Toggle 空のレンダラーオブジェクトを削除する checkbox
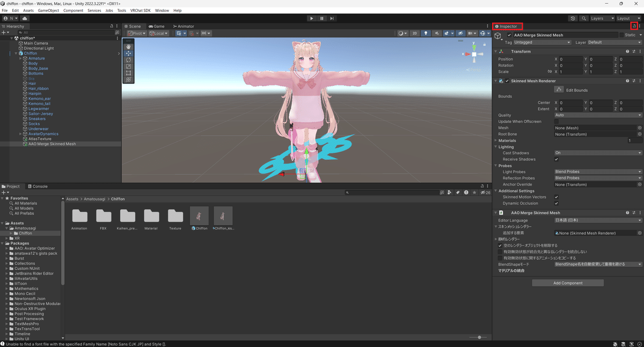Screen dimensions: 644x347 click(500, 246)
